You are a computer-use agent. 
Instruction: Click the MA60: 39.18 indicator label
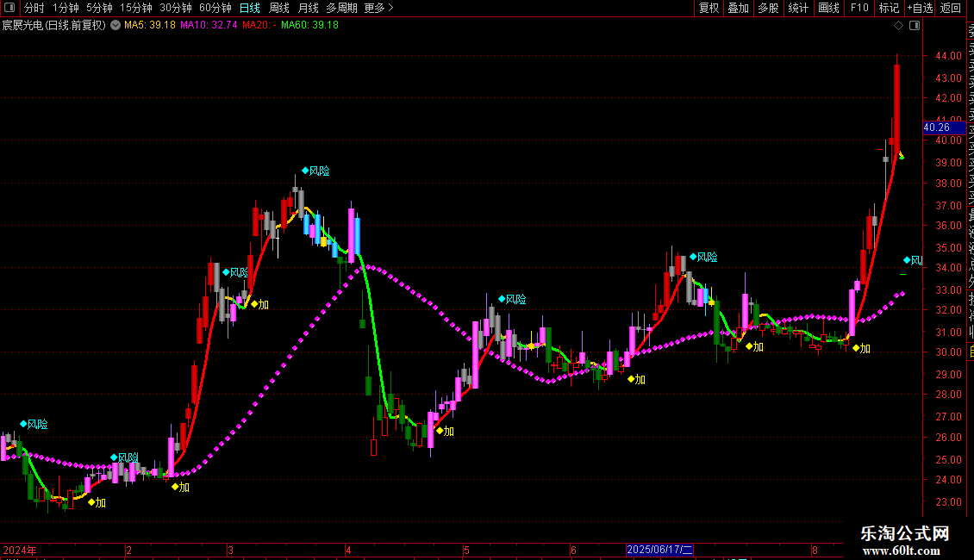[x=309, y=26]
